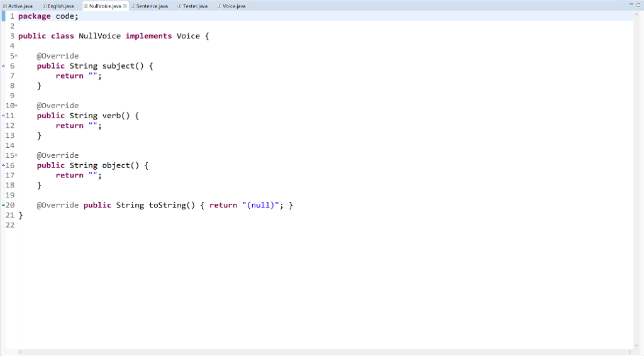This screenshot has height=356, width=644.
Task: Click the @Override annotation on line 15
Action: [57, 155]
